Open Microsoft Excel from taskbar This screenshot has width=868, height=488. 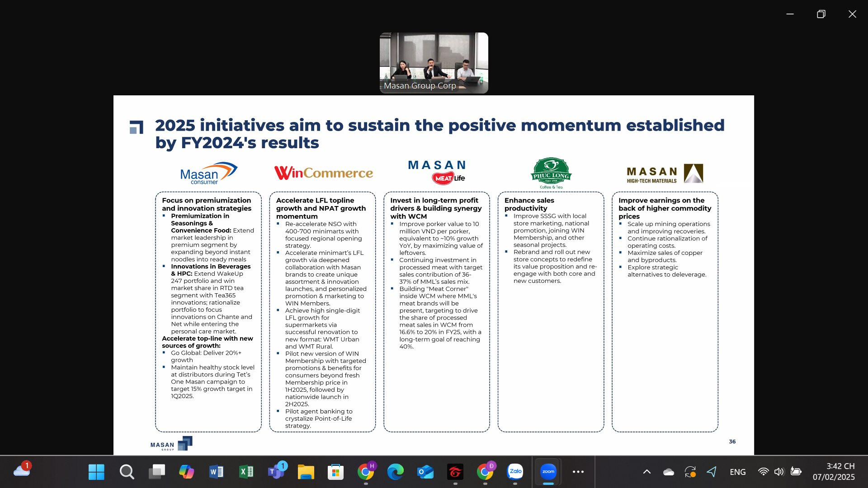(246, 472)
